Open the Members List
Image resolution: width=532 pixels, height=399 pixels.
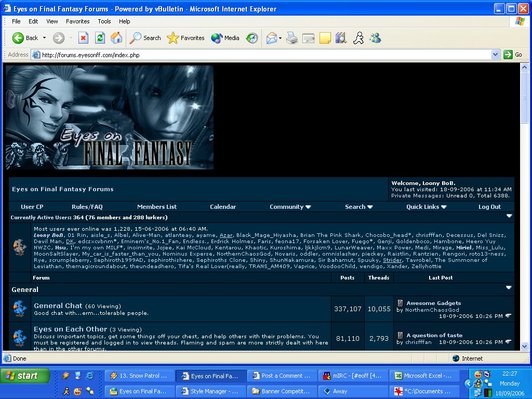(x=157, y=207)
